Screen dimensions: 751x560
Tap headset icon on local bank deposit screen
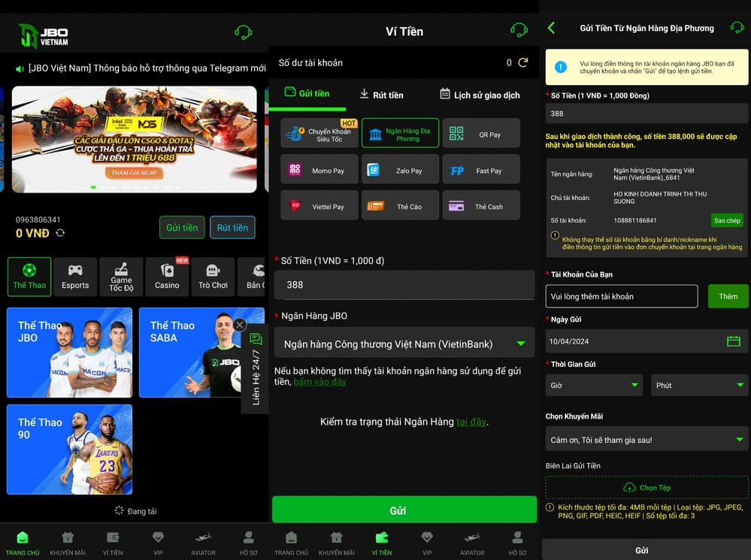737,27
